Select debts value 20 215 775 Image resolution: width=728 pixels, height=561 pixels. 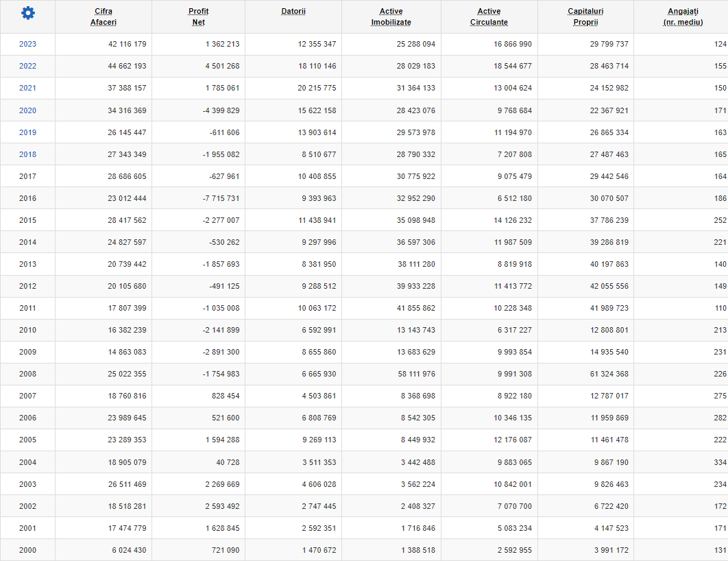[x=317, y=88]
